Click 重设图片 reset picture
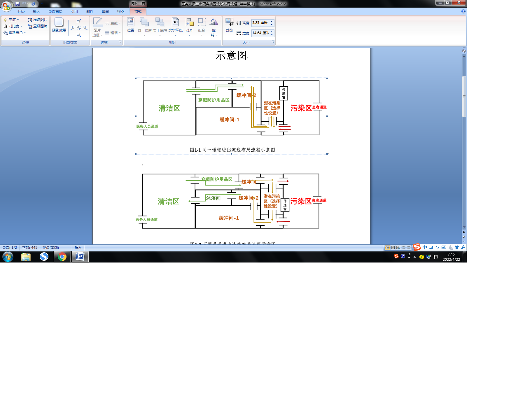The image size is (532, 399). 37,26
